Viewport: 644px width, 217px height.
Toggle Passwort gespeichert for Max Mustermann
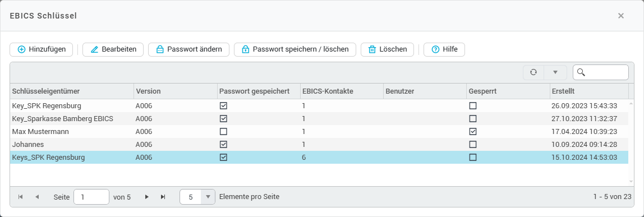[223, 132]
